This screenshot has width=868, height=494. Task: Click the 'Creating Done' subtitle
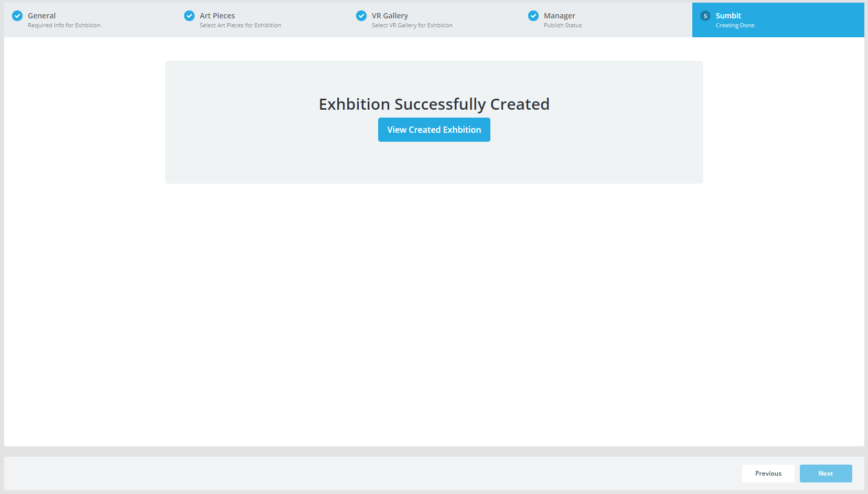735,25
